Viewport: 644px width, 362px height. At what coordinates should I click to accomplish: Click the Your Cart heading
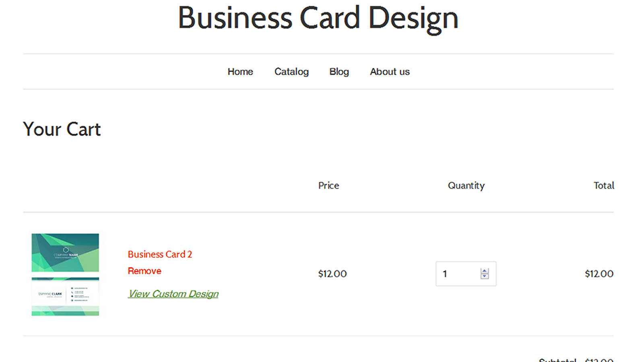click(61, 129)
